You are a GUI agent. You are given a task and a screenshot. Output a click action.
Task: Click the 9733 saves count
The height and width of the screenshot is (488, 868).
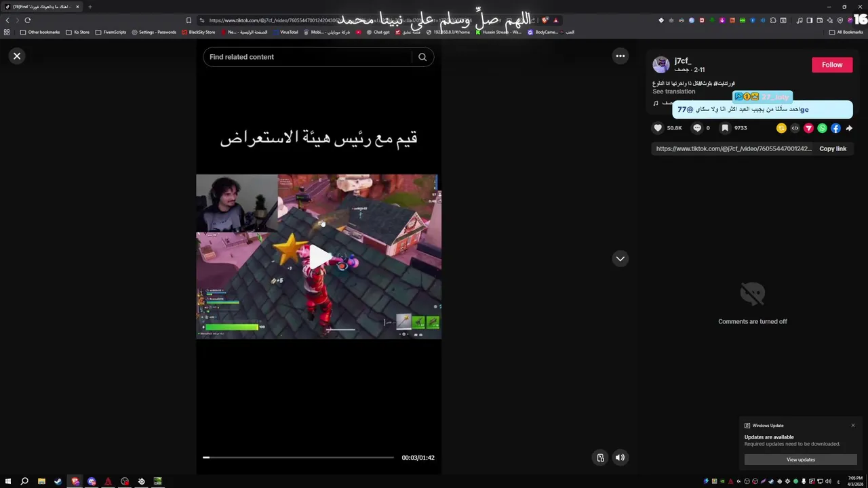[x=741, y=128]
